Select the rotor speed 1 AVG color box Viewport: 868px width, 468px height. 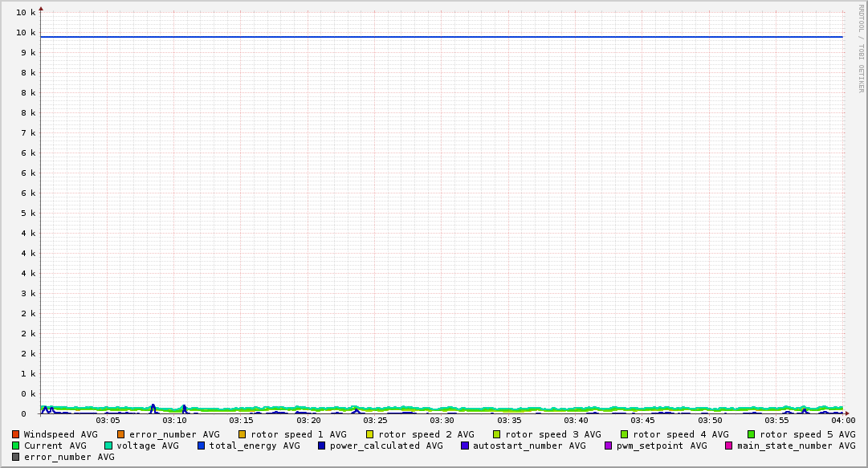pyautogui.click(x=242, y=434)
